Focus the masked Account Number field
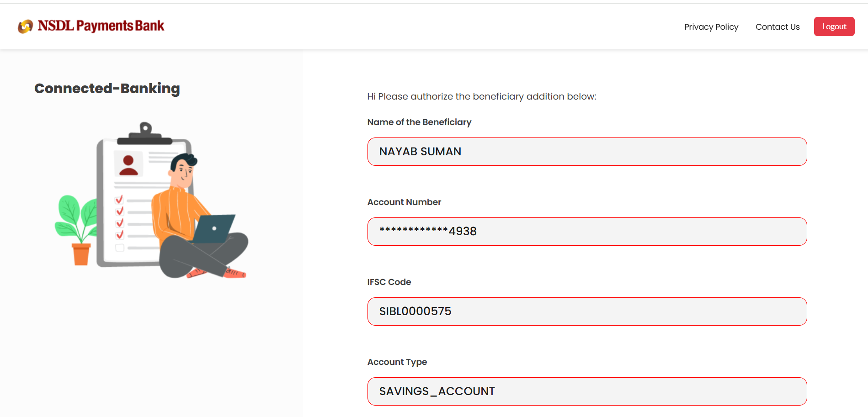Screen dimensions: 868x417 [587, 232]
